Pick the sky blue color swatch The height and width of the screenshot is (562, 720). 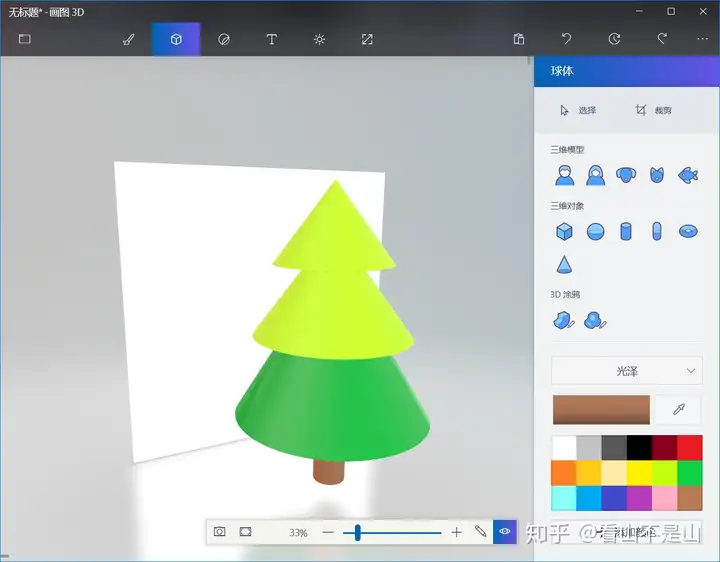589,498
